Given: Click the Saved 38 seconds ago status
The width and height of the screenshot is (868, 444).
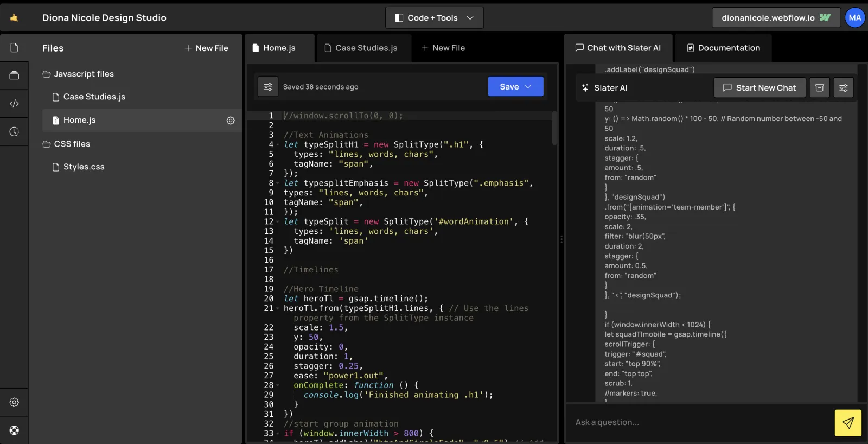Looking at the screenshot, I should [321, 87].
